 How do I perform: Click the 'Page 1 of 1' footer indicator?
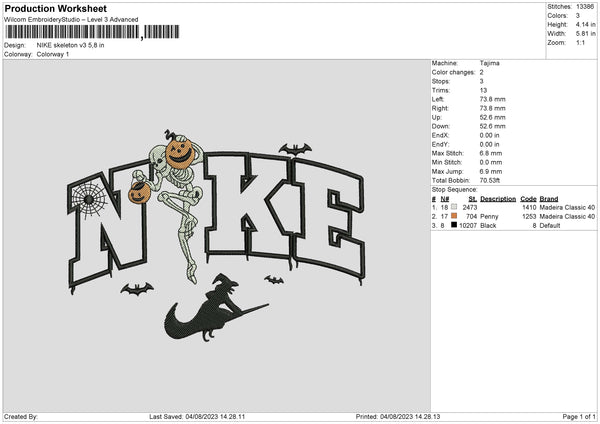pyautogui.click(x=579, y=417)
